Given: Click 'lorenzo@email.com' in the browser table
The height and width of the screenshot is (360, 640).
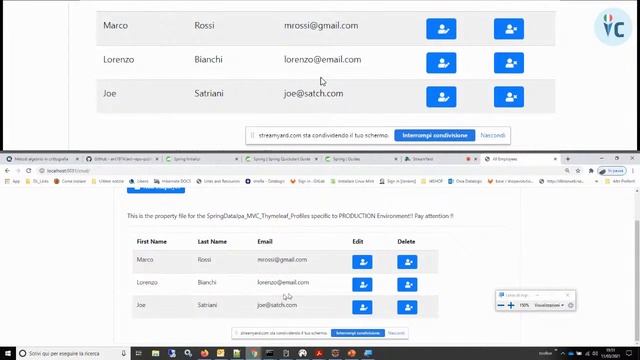Looking at the screenshot, I should pyautogui.click(x=283, y=282).
